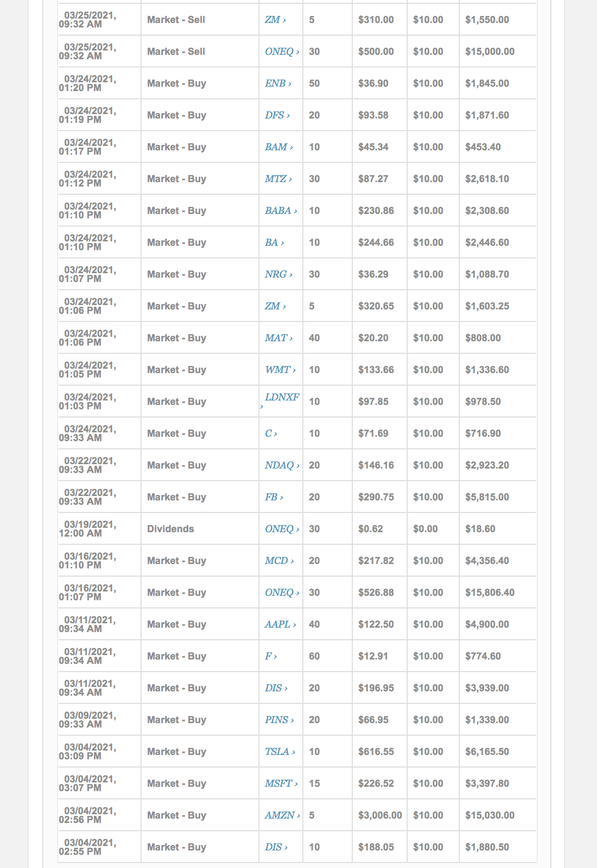Viewport: 597px width, 868px height.
Task: Click the BAM ticker link
Action: coord(276,147)
